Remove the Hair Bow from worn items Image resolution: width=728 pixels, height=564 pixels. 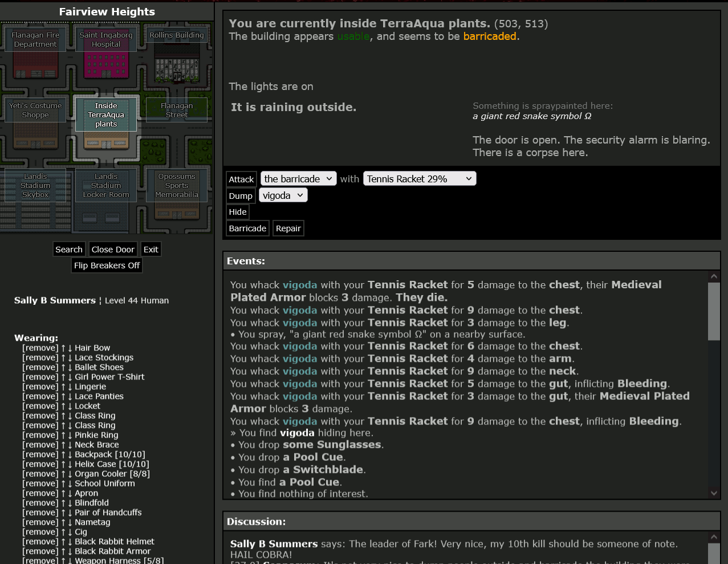tap(40, 348)
